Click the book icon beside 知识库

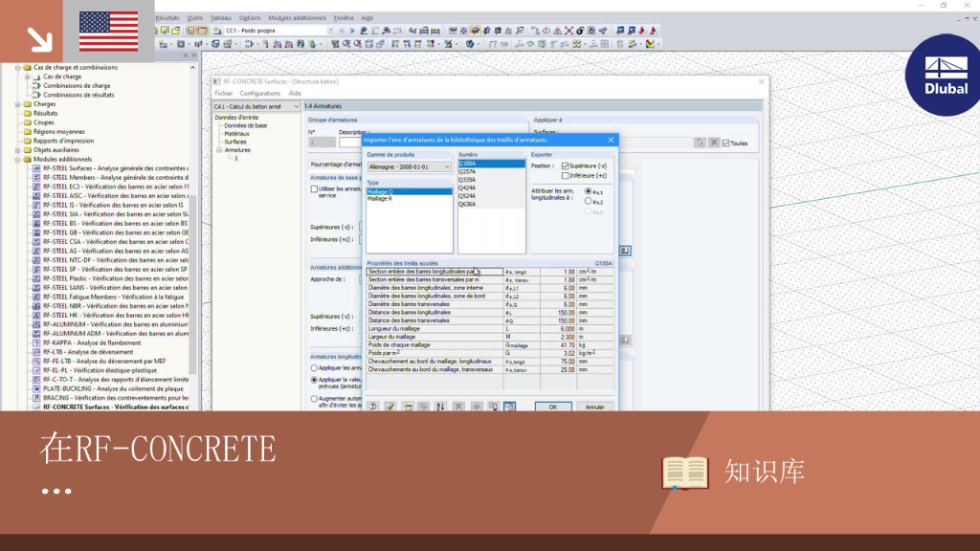[x=685, y=473]
